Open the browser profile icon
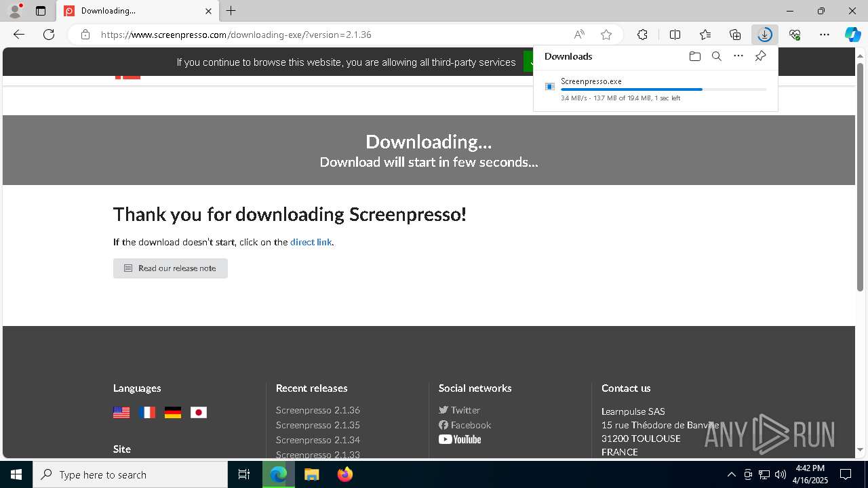 coord(15,11)
